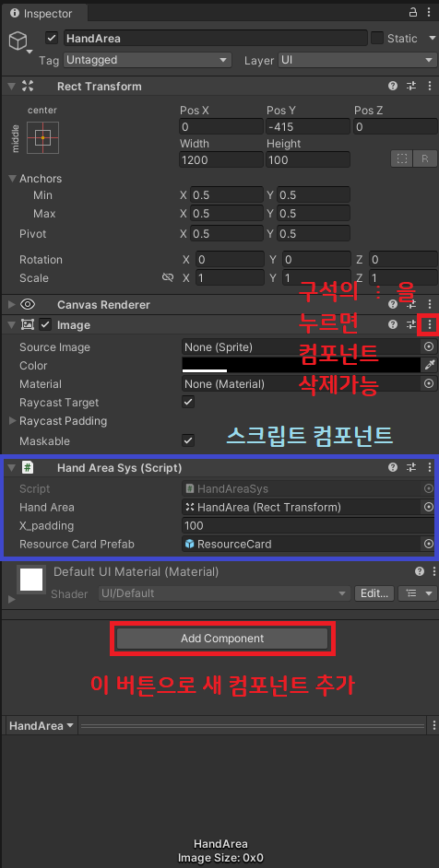Open Hand Area Sys help icon
Screen dimensions: 439x868
tap(393, 468)
